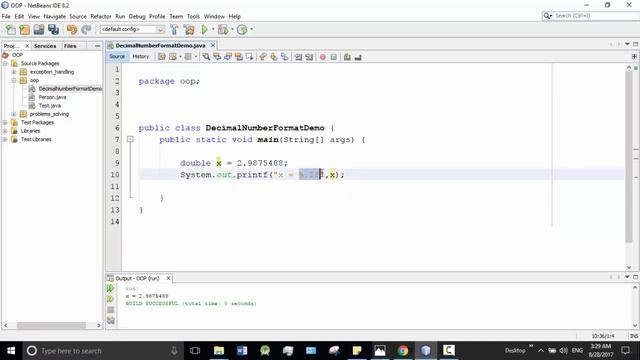Open the Run Project dropdown arrow
This screenshot has width=640, height=360.
pos(213,29)
